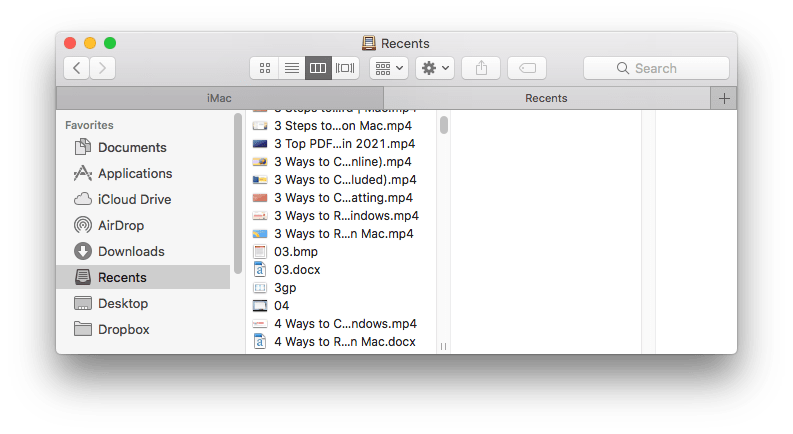Select file 3 Steps to...on Mac.mp4
This screenshot has height=434, width=793.
tap(340, 125)
